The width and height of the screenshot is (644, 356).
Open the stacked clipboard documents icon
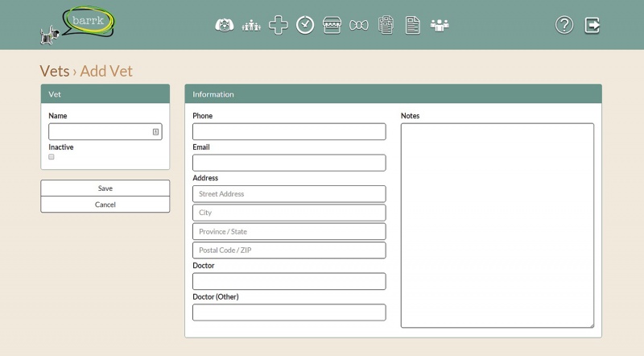click(x=386, y=25)
